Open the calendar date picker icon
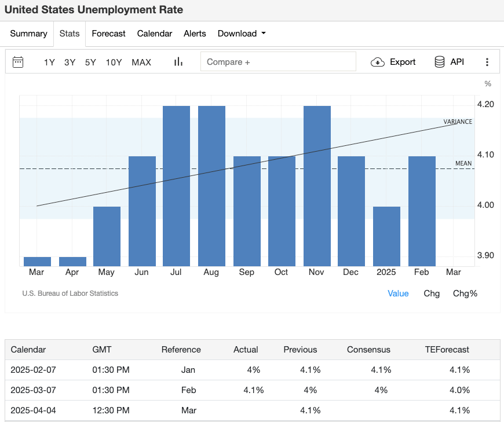 point(17,61)
